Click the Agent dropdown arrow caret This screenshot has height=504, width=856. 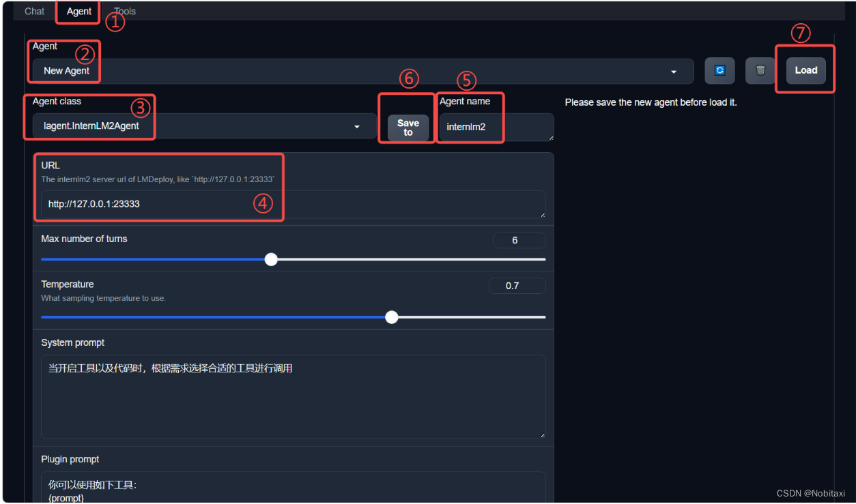click(x=674, y=72)
